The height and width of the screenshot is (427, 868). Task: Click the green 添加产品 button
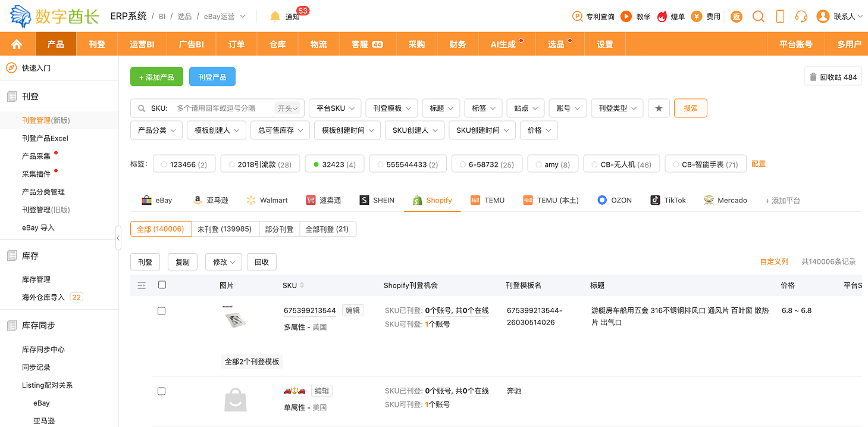(x=156, y=77)
